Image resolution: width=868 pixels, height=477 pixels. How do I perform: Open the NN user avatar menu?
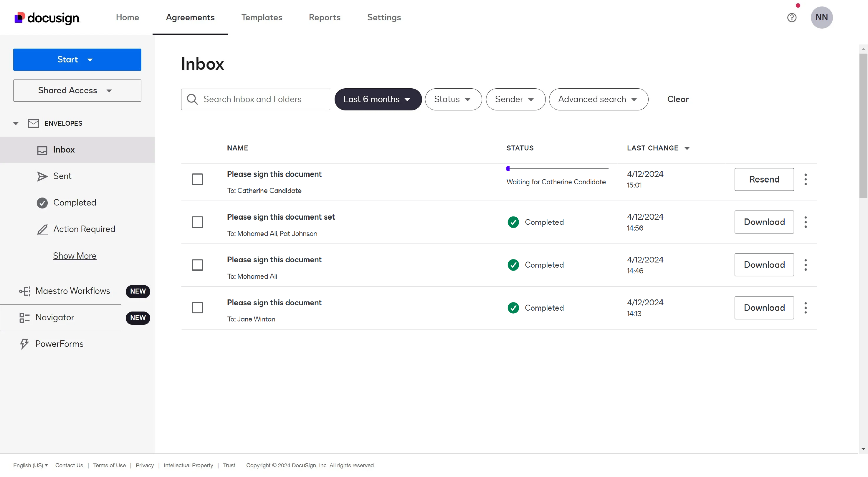pyautogui.click(x=821, y=17)
